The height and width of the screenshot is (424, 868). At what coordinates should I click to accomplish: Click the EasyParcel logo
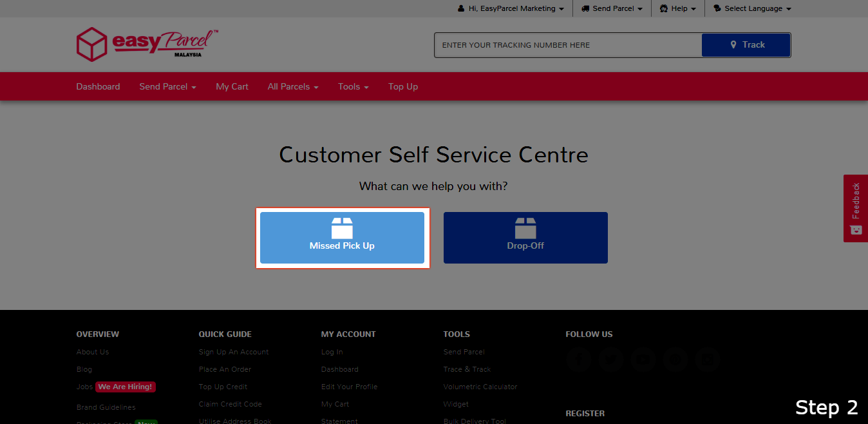[x=147, y=44]
